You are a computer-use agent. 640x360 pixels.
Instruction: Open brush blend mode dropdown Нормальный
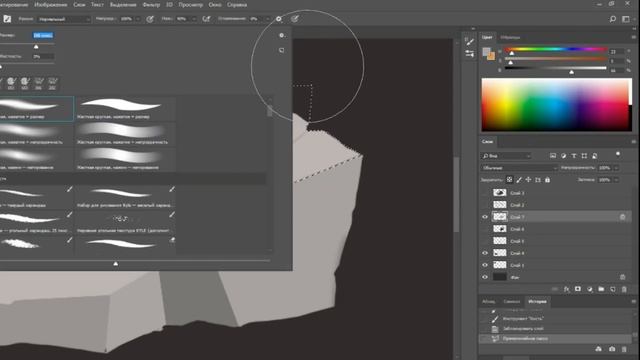(64, 19)
